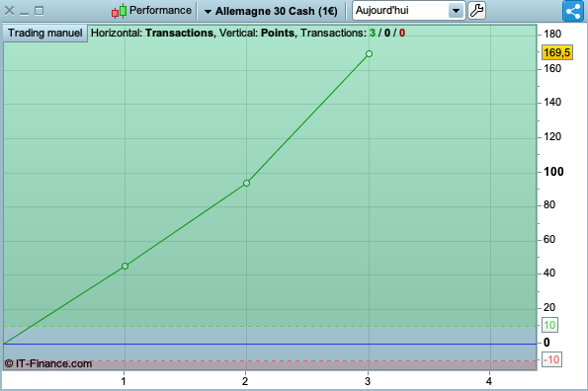This screenshot has height=391, width=588.
Task: Click the data point at transaction 3
Action: coord(369,54)
